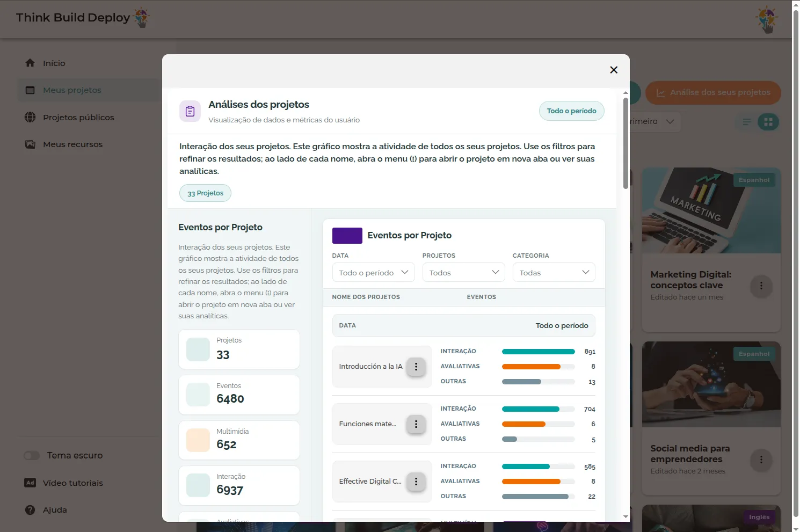
Task: Open options for Marketing Digital card
Action: pos(761,286)
